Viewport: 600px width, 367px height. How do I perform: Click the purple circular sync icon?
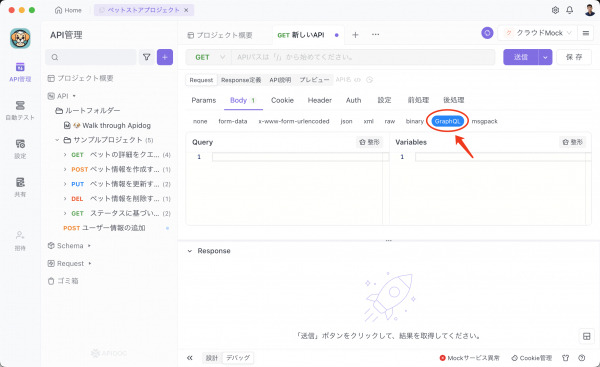coord(487,33)
